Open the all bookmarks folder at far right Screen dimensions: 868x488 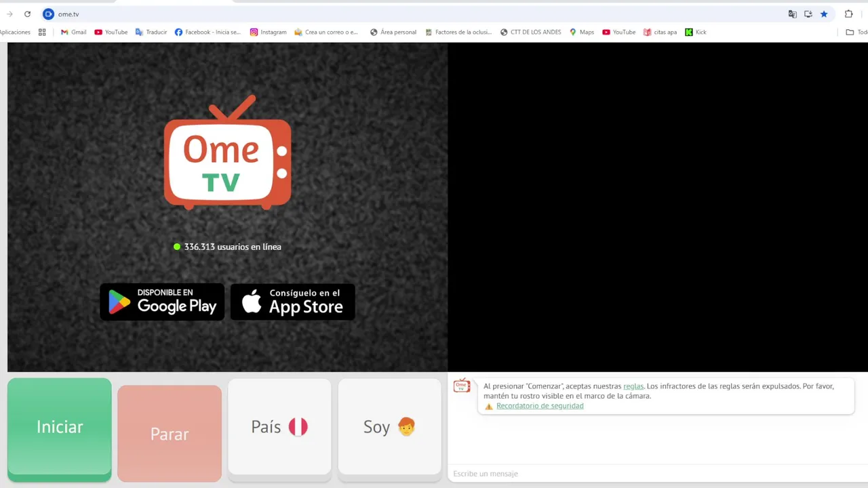coord(856,32)
